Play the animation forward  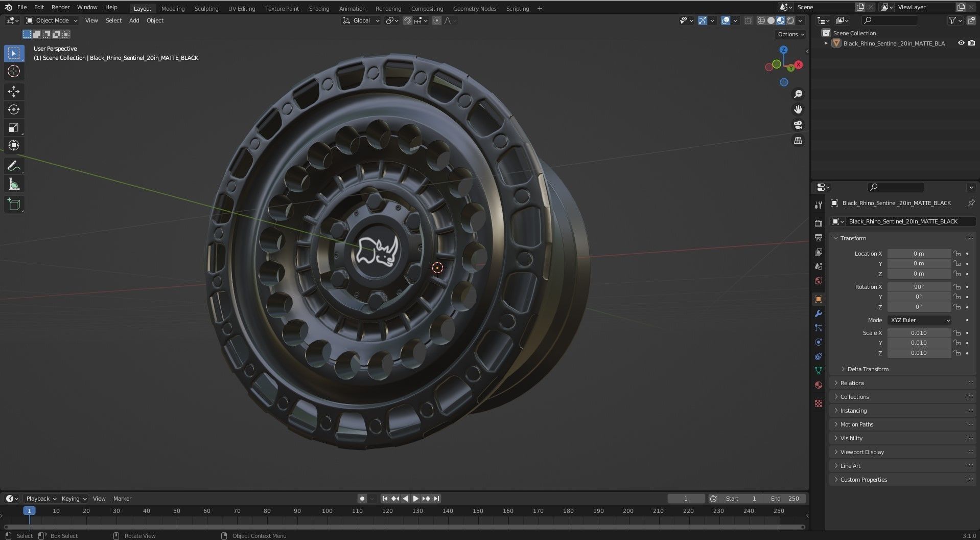[x=416, y=499]
